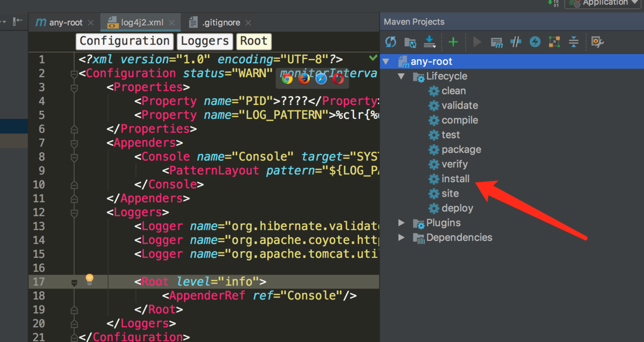This screenshot has width=644, height=342.
Task: Toggle Skip Tests mode lightning icon
Action: tap(535, 42)
